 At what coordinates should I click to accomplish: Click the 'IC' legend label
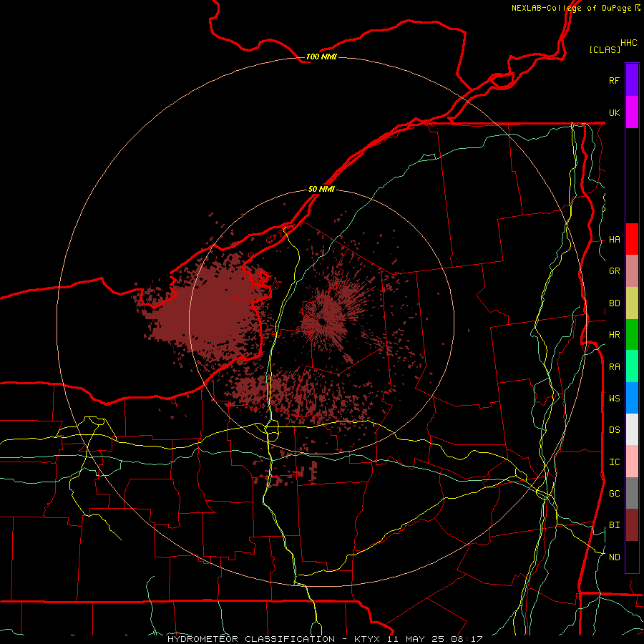(614, 462)
